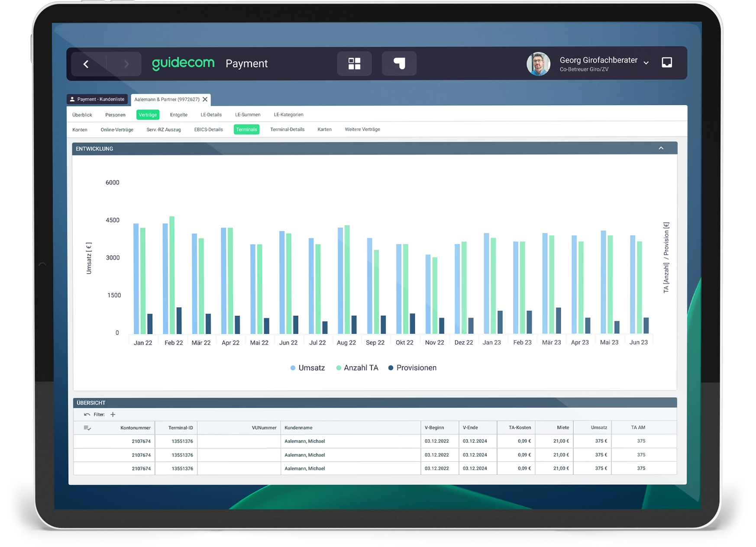Go to the Entgelte tab
Image resolution: width=756 pixels, height=547 pixels.
(x=179, y=115)
